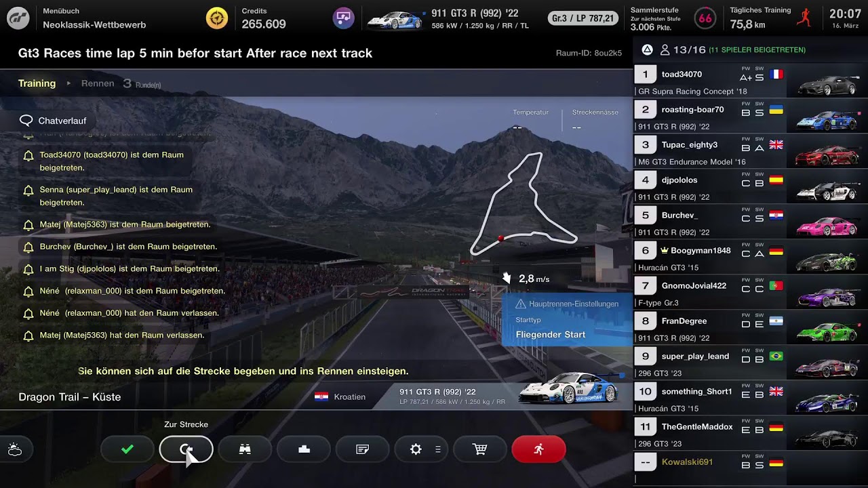Click the Gran Turismo logo icon
Viewport: 868px width, 488px height.
[18, 18]
